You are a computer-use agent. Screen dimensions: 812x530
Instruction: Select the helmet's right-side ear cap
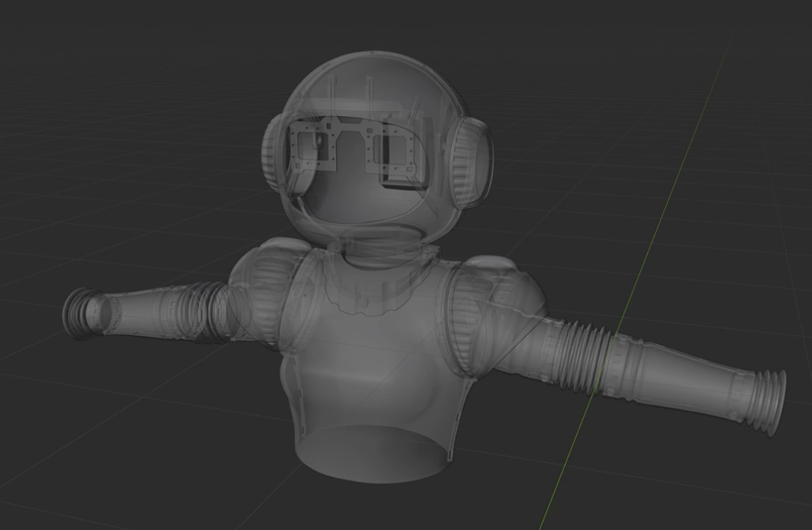[471, 162]
